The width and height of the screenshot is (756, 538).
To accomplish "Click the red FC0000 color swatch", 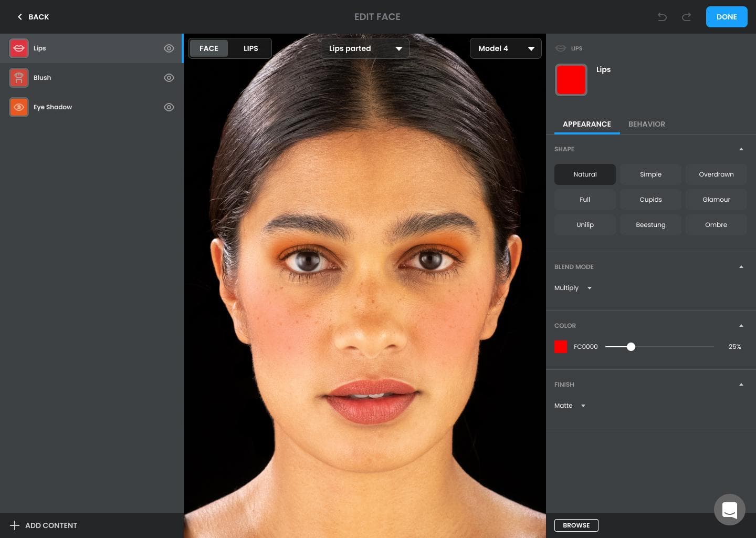I will tap(561, 347).
